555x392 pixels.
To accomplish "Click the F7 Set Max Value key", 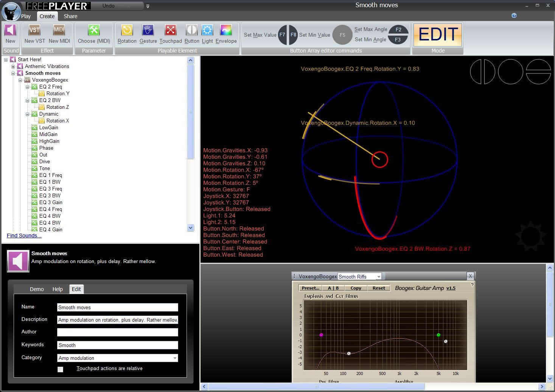I will (283, 35).
